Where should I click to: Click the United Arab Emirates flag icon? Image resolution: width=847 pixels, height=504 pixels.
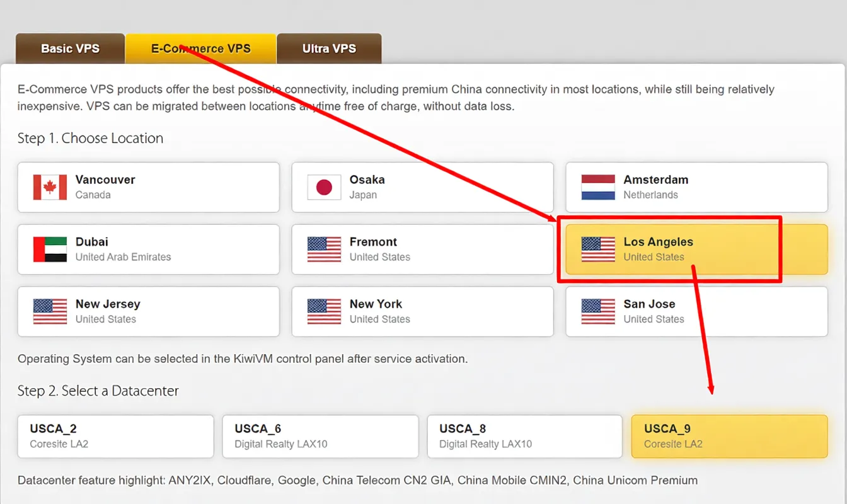click(x=50, y=249)
